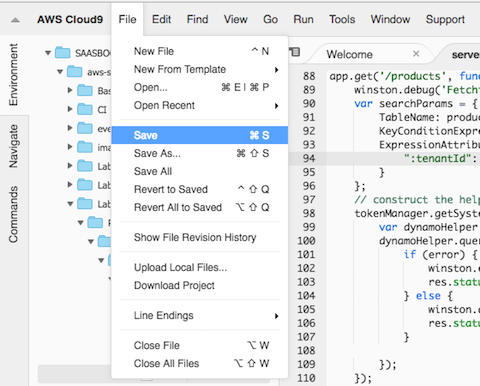Viewport: 480px width, 386px height.
Task: Select Open... menu entry
Action: [x=200, y=87]
